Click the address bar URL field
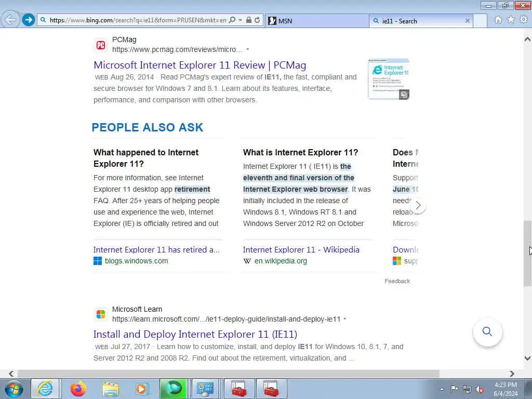The width and height of the screenshot is (532, 399). coord(137,20)
